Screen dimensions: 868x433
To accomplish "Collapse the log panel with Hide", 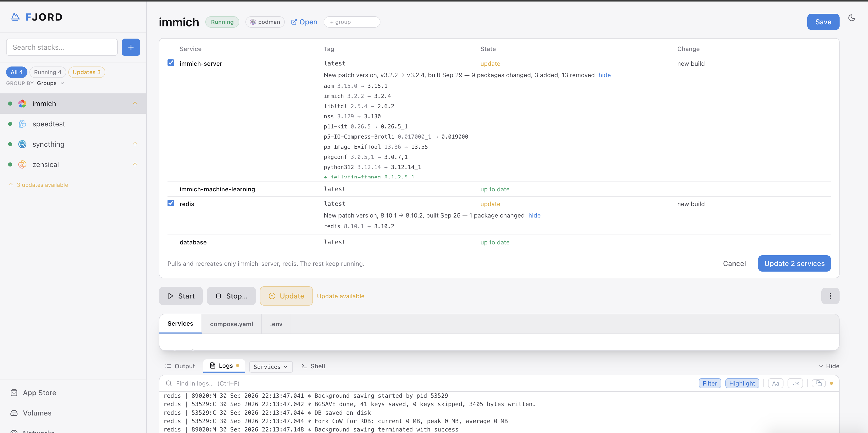I will 829,366.
